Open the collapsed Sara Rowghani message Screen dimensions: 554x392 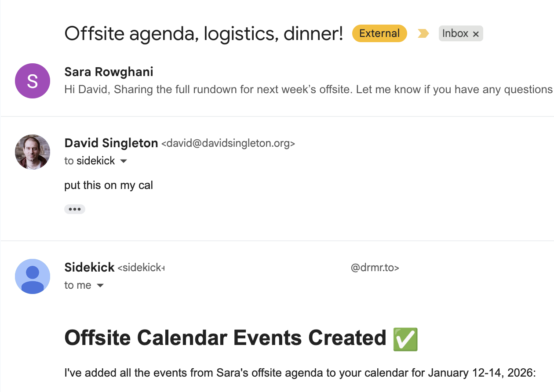(x=264, y=81)
